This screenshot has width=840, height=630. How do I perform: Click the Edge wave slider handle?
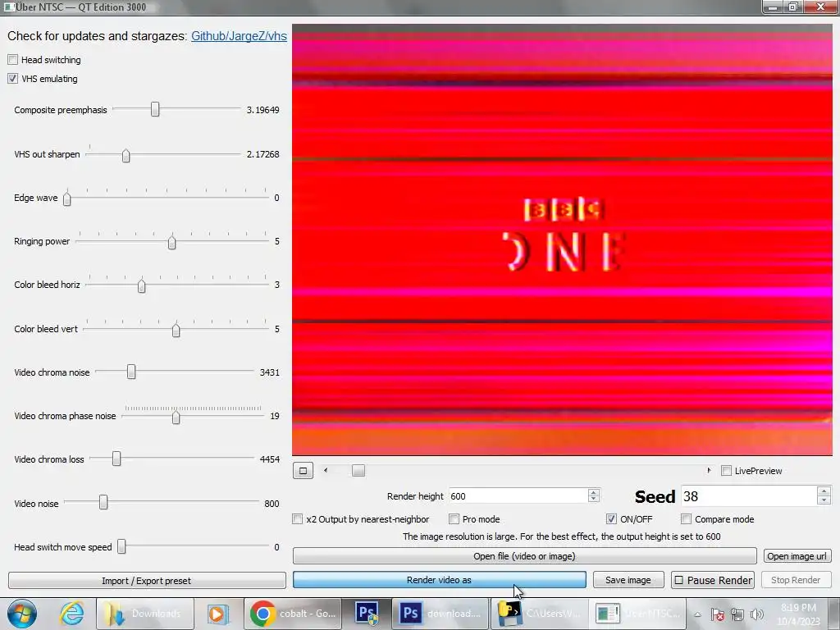tap(67, 199)
